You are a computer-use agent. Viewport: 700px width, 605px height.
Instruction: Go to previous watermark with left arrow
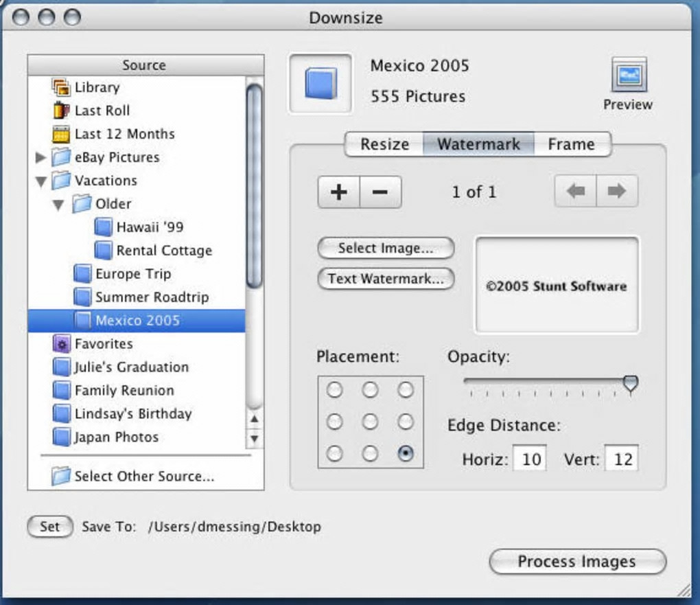click(576, 191)
